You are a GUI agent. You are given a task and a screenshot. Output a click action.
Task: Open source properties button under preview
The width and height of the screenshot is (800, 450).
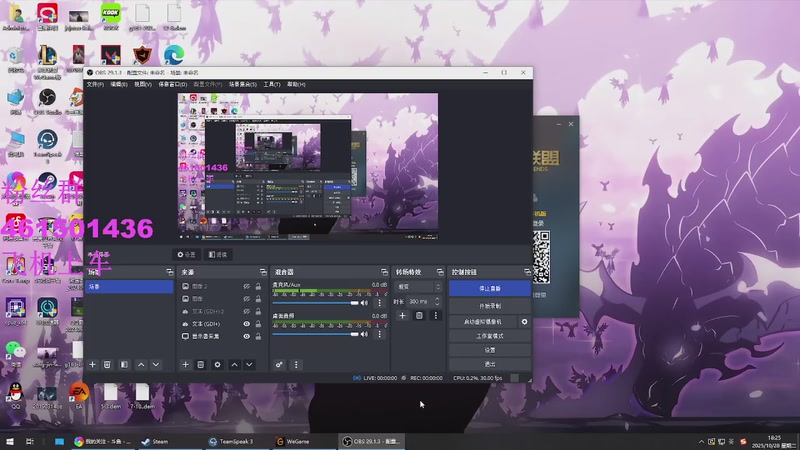click(x=187, y=255)
